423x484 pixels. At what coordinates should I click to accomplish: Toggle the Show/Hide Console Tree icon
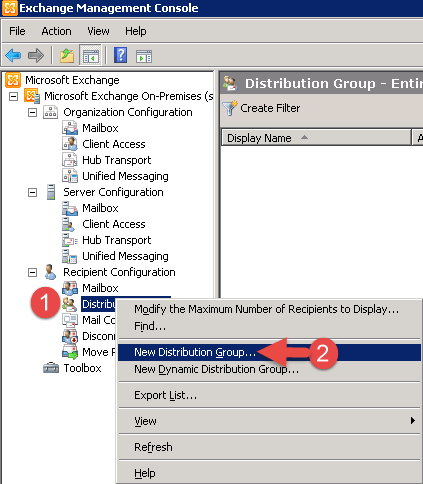point(90,55)
